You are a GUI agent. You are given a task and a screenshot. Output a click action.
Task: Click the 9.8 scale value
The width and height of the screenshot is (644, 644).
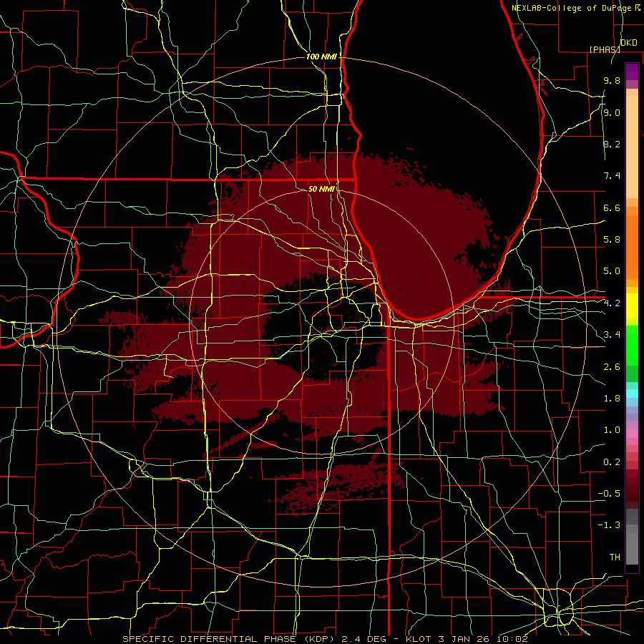pos(612,80)
